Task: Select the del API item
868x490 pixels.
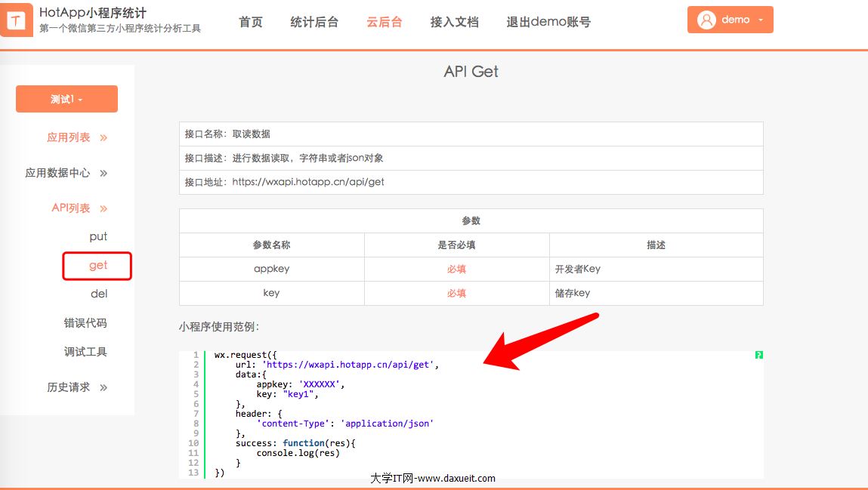Action: pyautogui.click(x=98, y=294)
